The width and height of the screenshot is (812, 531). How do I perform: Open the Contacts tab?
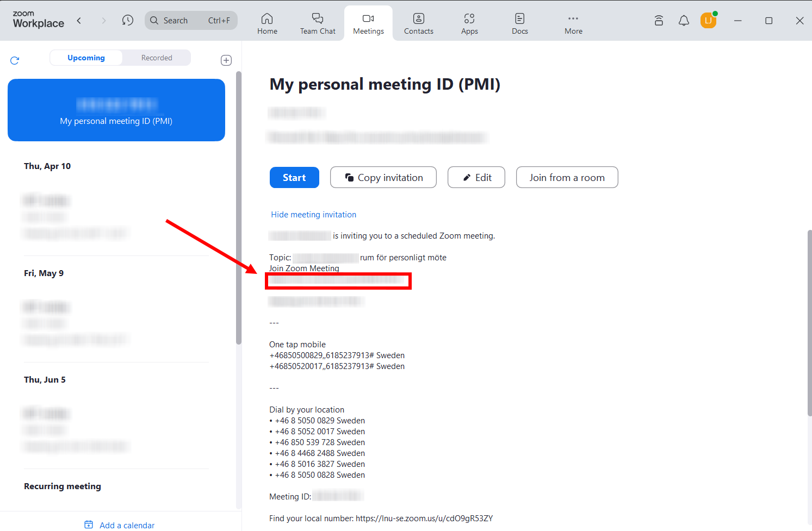419,24
